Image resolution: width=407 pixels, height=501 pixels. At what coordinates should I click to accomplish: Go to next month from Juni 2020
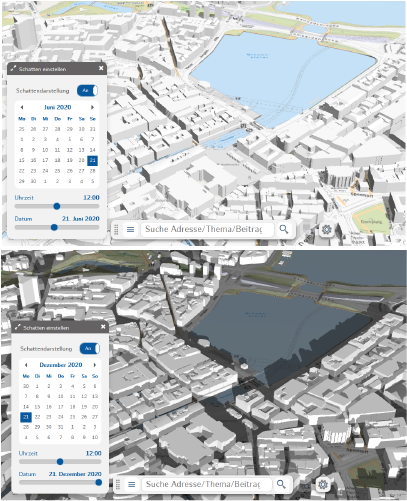tap(92, 107)
